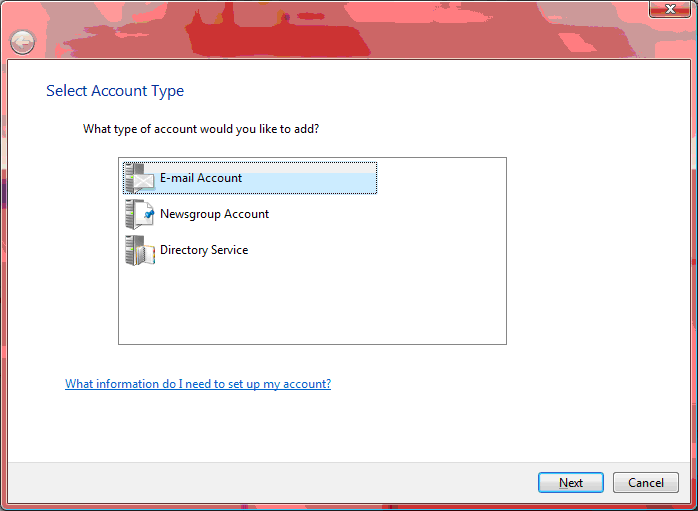
Task: Close the wizard with the red X
Action: (666, 9)
